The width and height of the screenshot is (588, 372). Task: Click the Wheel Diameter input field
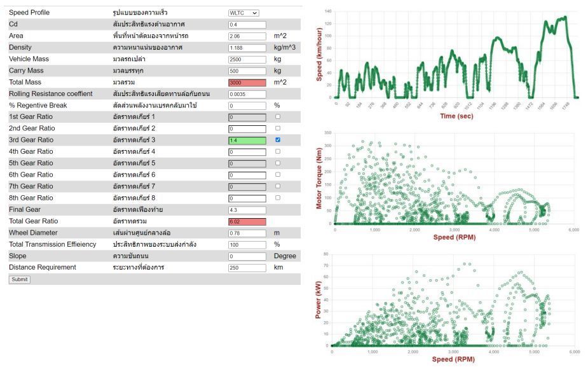point(247,233)
